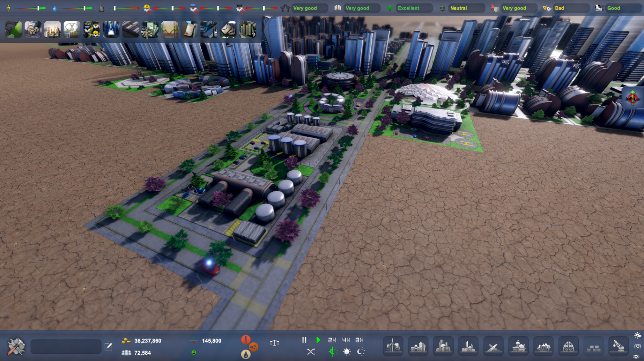The height and width of the screenshot is (361, 644).
Task: Set game speed to 8X
Action: (x=359, y=340)
